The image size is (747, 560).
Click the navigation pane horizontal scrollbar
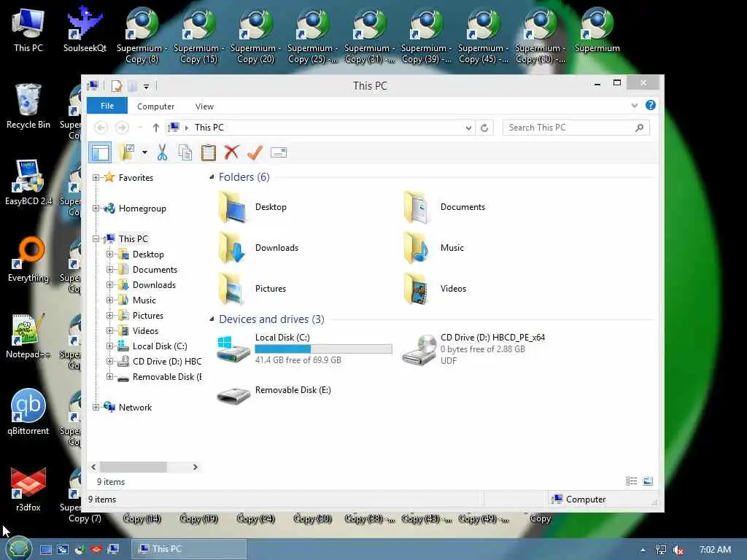tap(133, 467)
